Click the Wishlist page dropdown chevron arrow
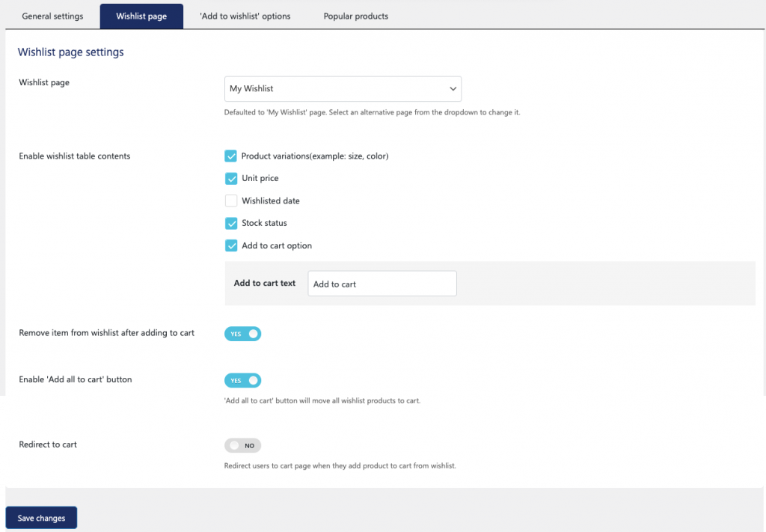The image size is (766, 532). [453, 89]
